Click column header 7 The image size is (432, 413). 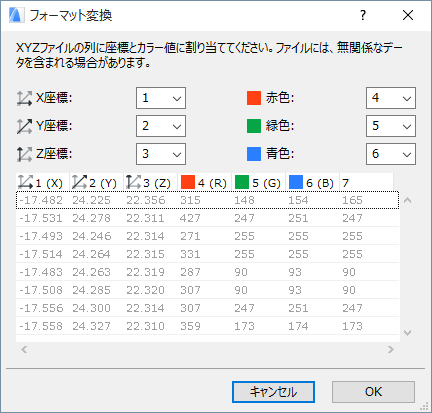[367, 182]
